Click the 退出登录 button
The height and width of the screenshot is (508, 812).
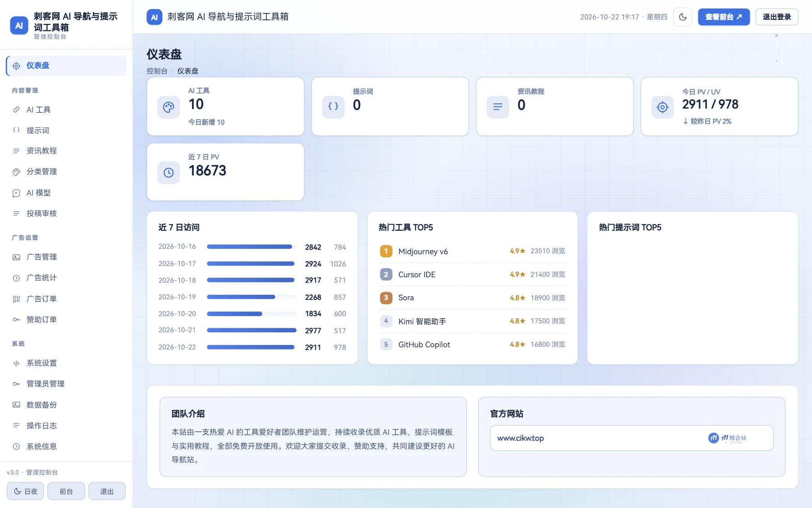click(776, 17)
